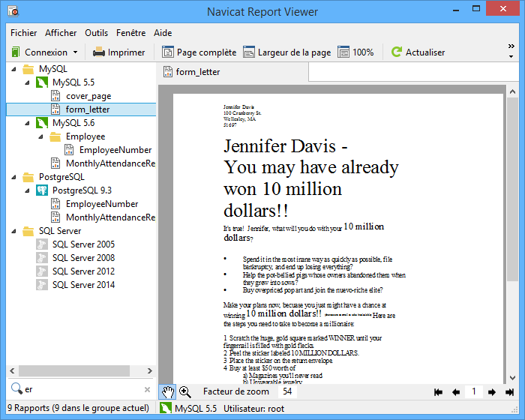Click the report vertical scrollbar thumb
The width and height of the screenshot is (525, 420).
click(x=512, y=189)
